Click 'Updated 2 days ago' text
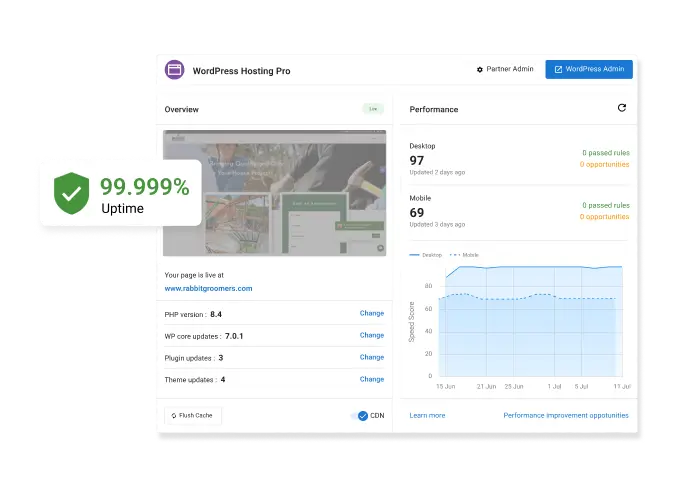Screen dimensions: 678x488 coord(437,172)
